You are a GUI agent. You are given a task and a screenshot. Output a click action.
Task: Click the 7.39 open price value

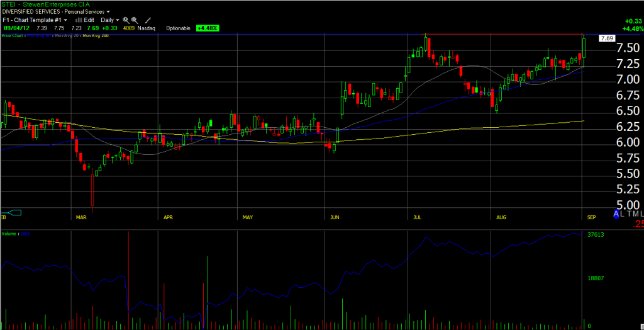point(41,28)
